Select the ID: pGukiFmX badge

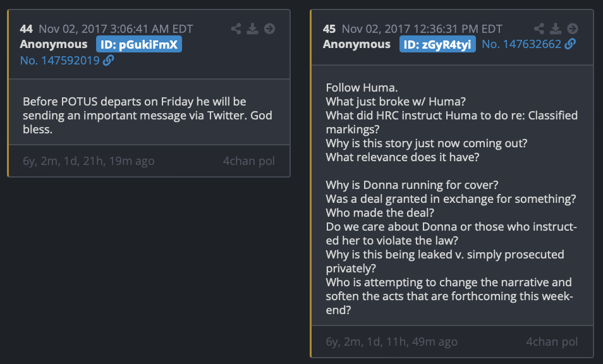pyautogui.click(x=139, y=44)
